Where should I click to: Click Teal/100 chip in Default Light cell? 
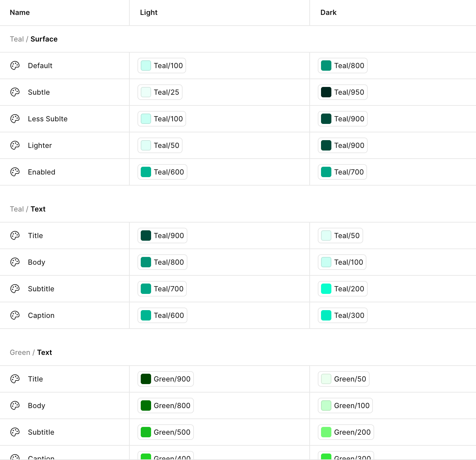(x=162, y=66)
